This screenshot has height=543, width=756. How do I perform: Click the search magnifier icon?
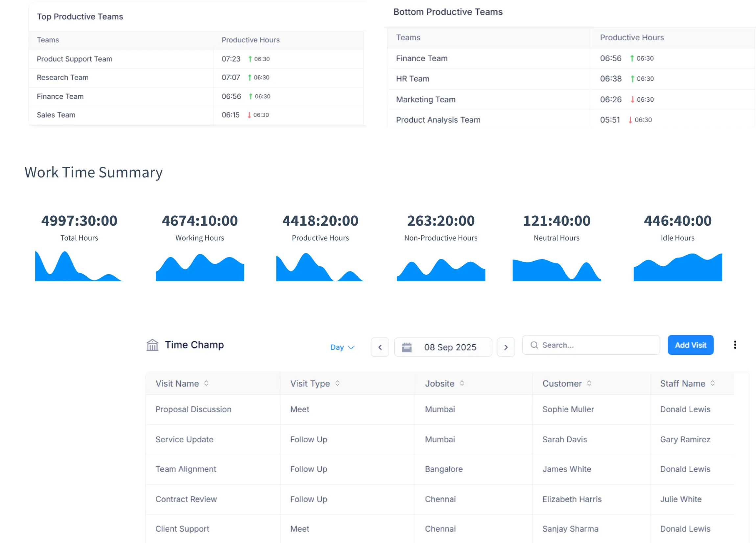(534, 345)
